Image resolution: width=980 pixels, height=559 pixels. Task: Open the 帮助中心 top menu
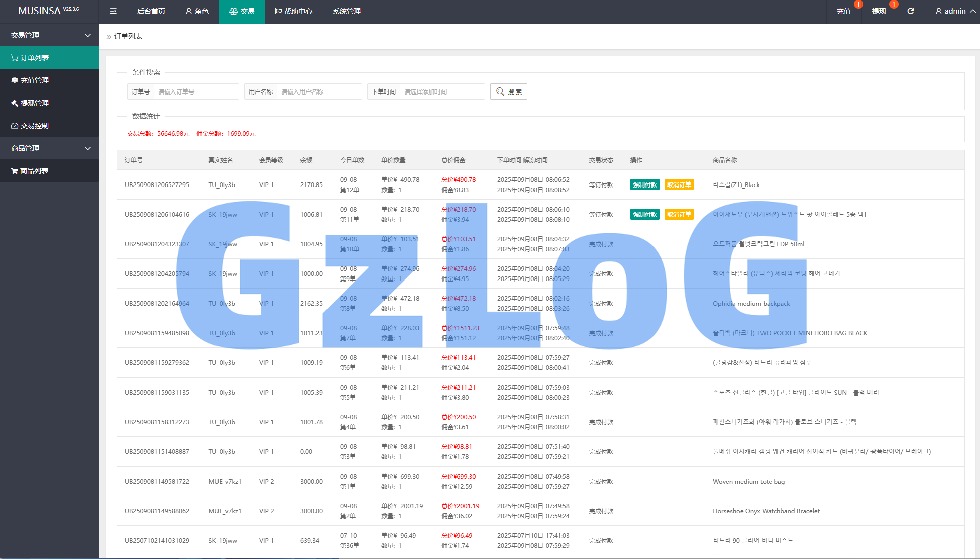pyautogui.click(x=293, y=11)
